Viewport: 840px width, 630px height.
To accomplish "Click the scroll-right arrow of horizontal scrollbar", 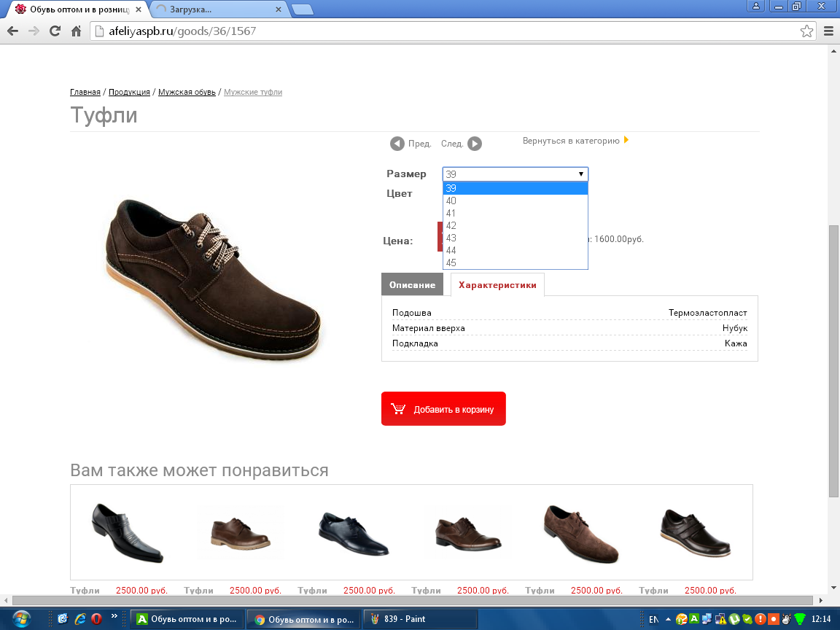I will (821, 601).
